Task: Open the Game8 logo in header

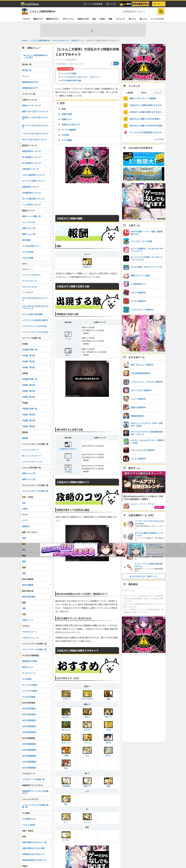Action: pyautogui.click(x=30, y=4)
